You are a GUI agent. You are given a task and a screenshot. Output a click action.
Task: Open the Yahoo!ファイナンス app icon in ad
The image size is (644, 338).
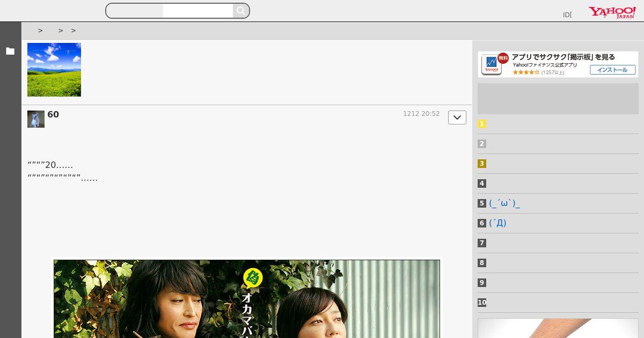pos(492,64)
